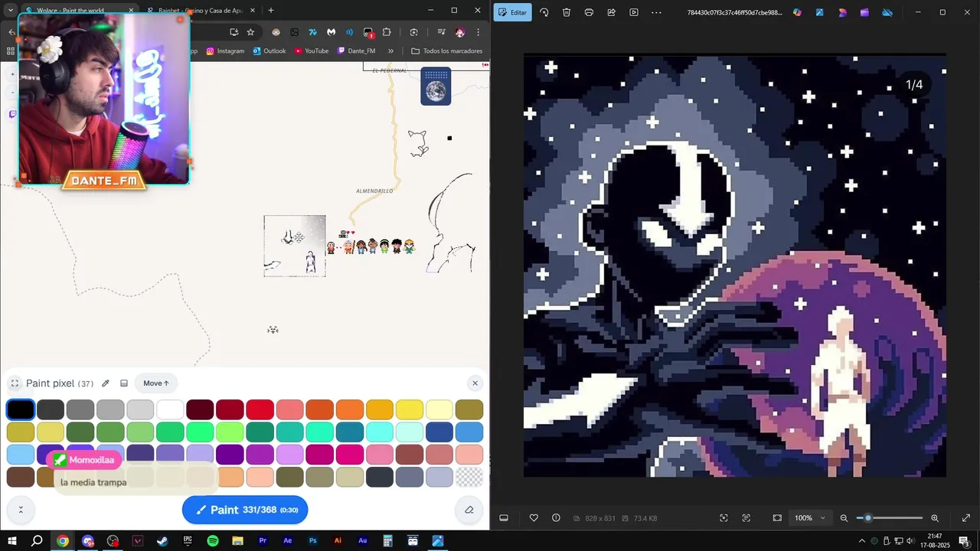
Task: Open the Designer icon in Photos title bar
Action: (842, 12)
